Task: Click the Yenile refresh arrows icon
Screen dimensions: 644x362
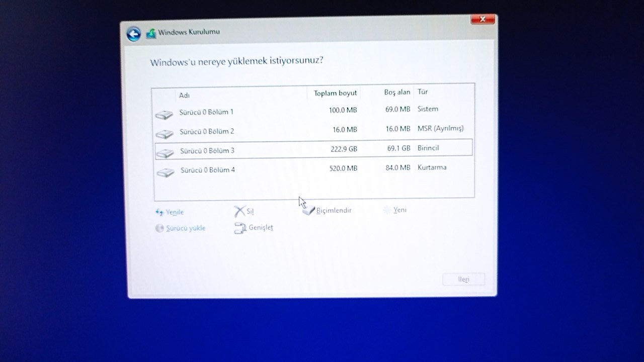Action: pos(159,212)
